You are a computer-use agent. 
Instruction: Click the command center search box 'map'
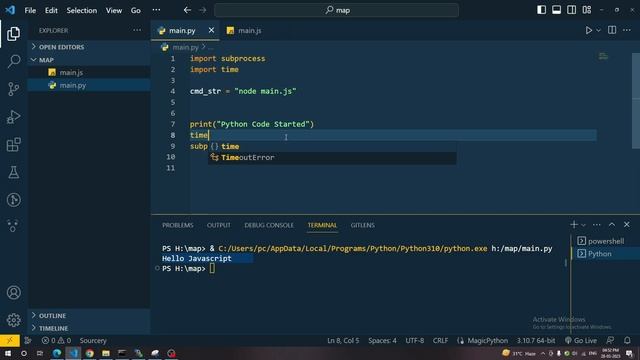[x=336, y=10]
